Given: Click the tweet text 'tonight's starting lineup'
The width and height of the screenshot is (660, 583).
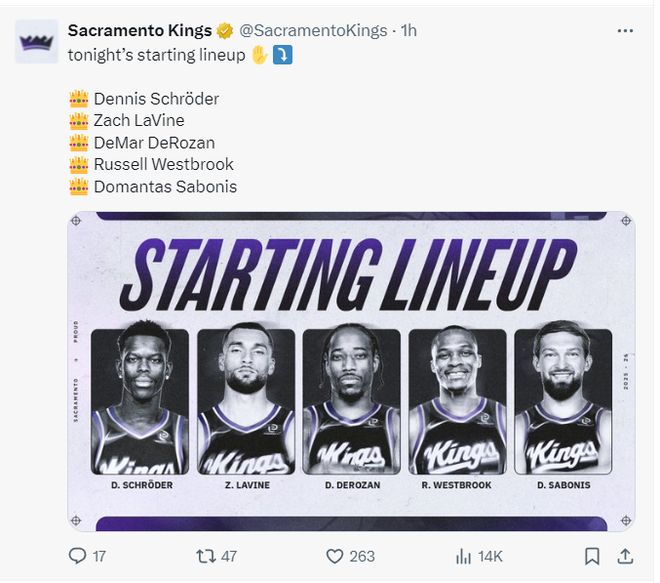Looking at the screenshot, I should 156,55.
